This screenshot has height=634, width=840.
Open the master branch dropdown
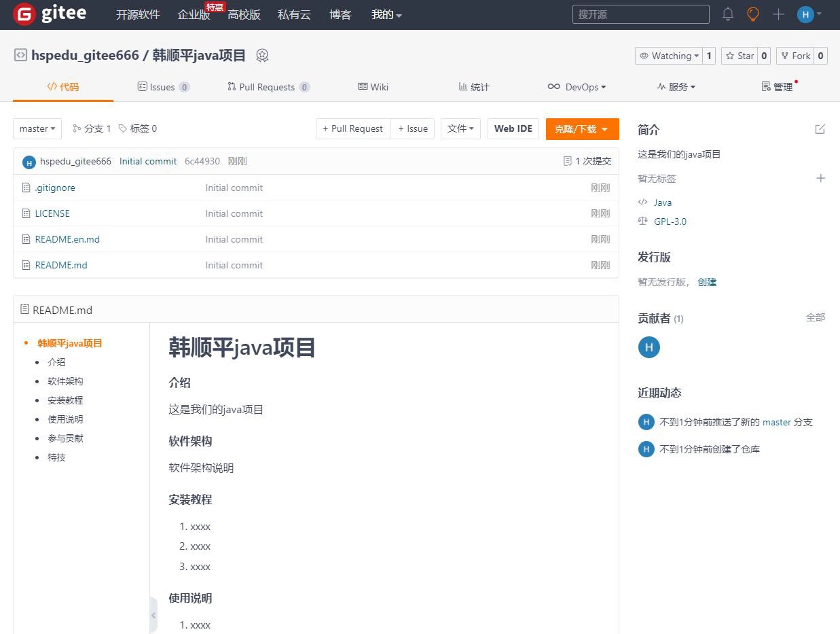pyautogui.click(x=37, y=128)
